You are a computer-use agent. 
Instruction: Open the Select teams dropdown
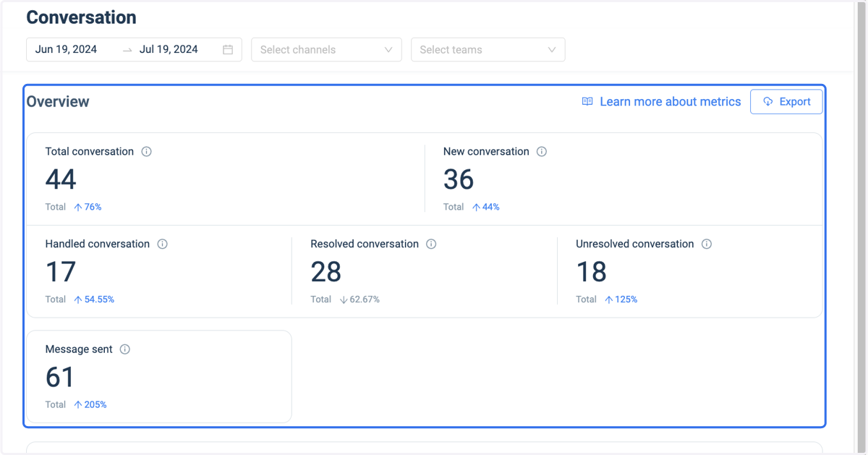tap(488, 50)
